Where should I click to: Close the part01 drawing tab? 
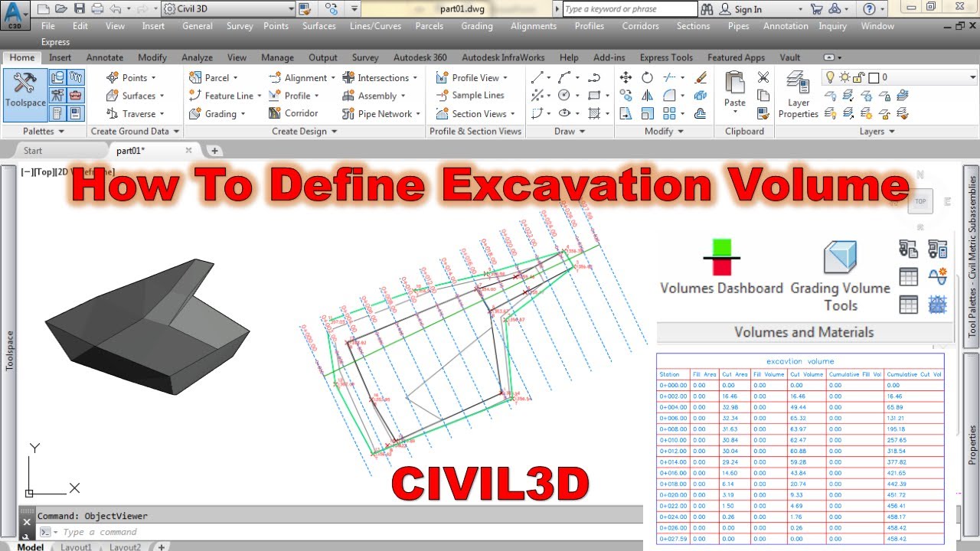[x=189, y=151]
